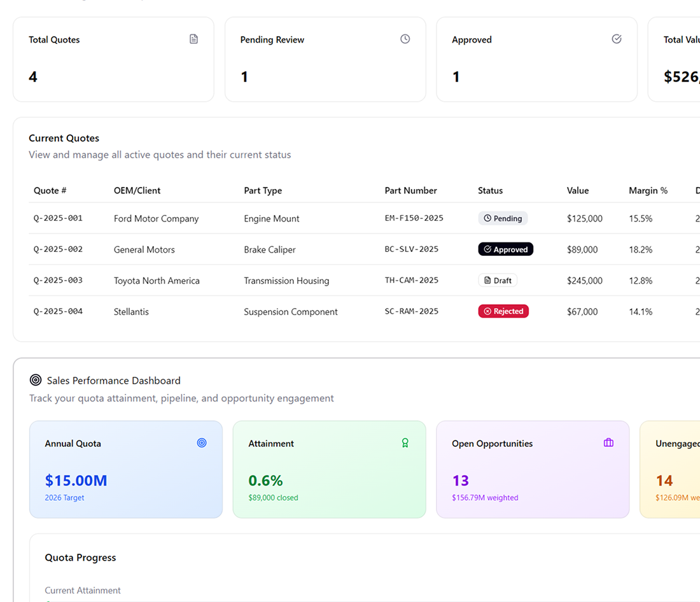Open quote Q-2025-001 row link
The width and height of the screenshot is (700, 602).
[58, 218]
